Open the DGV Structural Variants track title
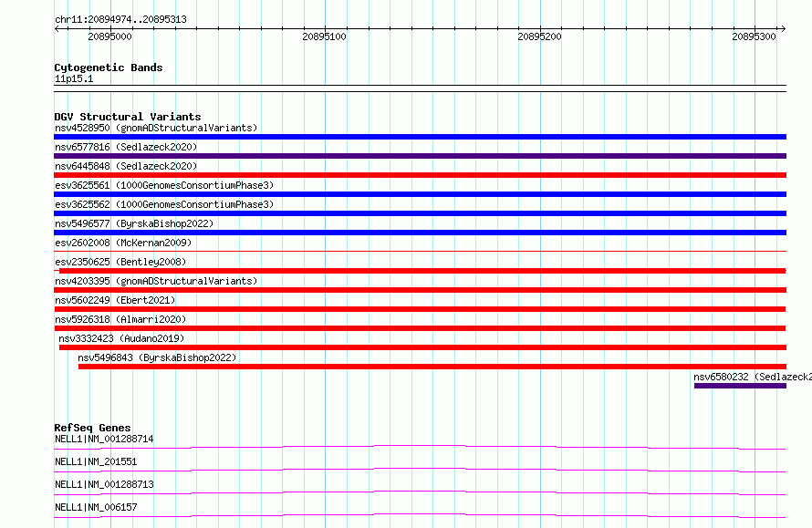 coord(128,117)
